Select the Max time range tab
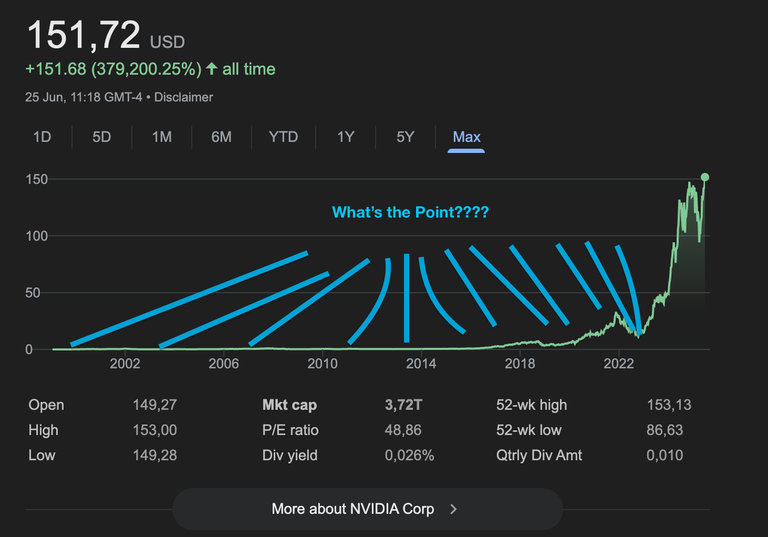This screenshot has height=537, width=768. [466, 137]
